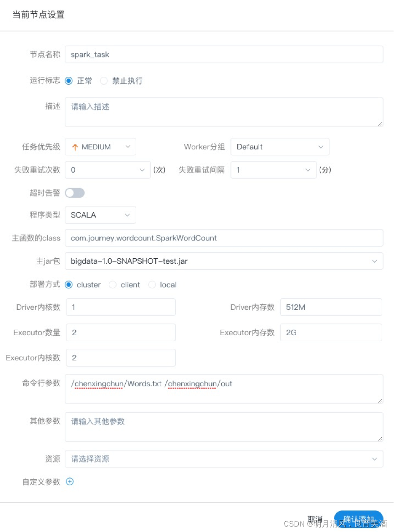Toggle the 超时告警 switch
The image size is (394, 532).
[75, 193]
